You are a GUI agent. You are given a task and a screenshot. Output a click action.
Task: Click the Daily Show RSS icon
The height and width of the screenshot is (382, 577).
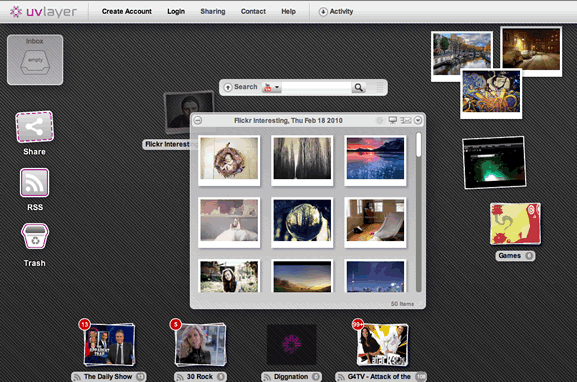point(77,377)
